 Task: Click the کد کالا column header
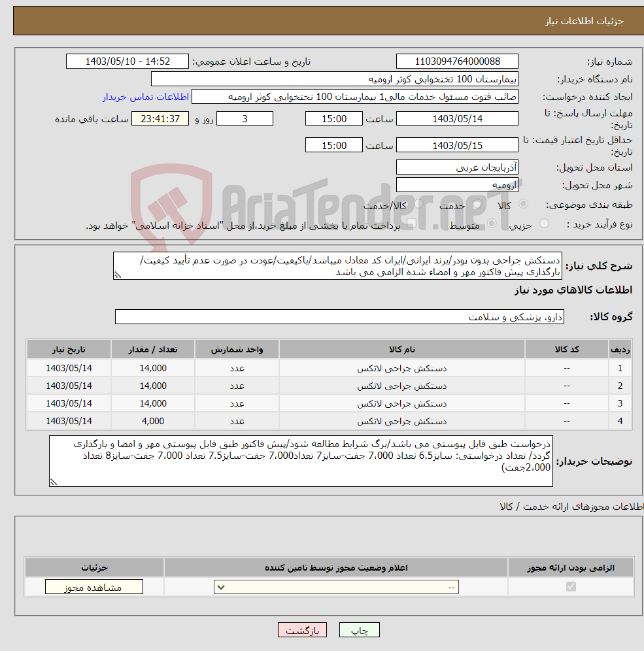tap(567, 349)
